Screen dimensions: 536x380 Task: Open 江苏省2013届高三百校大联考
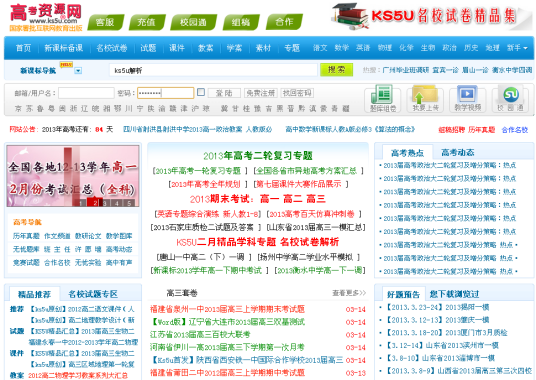click(200, 335)
